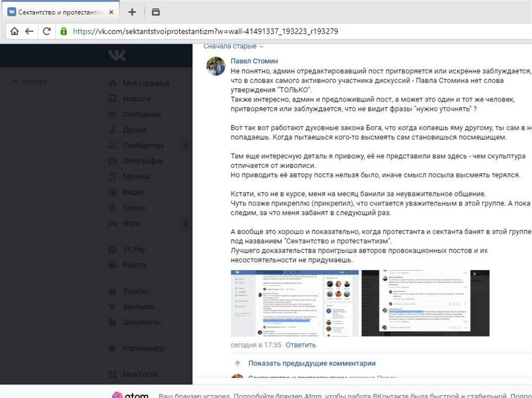Screen dimensions: 532x398
Task: Go back with the browser back arrow
Action: point(29,31)
